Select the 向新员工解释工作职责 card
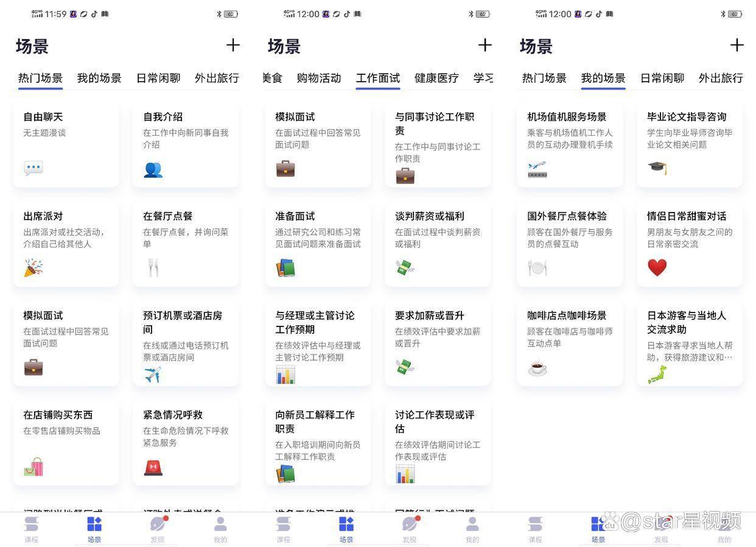 [318, 442]
